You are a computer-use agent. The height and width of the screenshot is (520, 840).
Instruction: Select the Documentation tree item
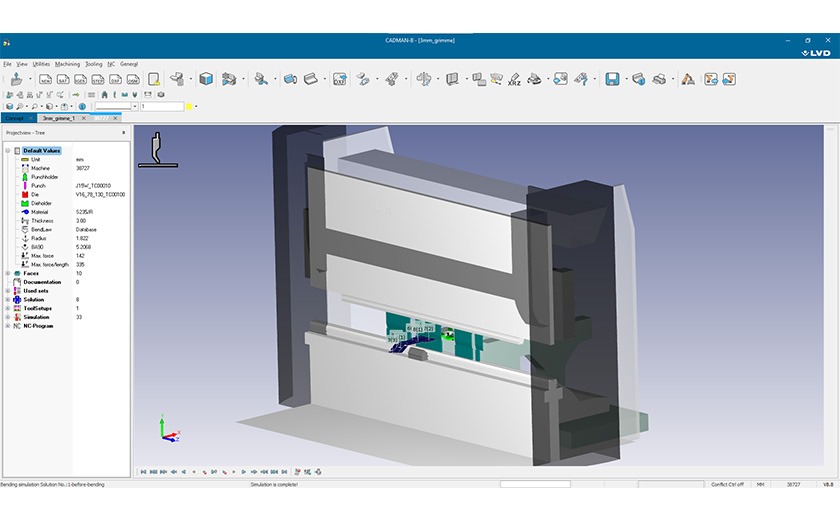(42, 282)
